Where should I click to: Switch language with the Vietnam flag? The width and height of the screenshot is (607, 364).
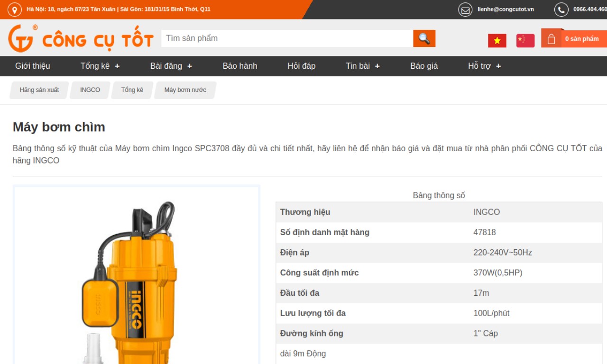click(497, 41)
